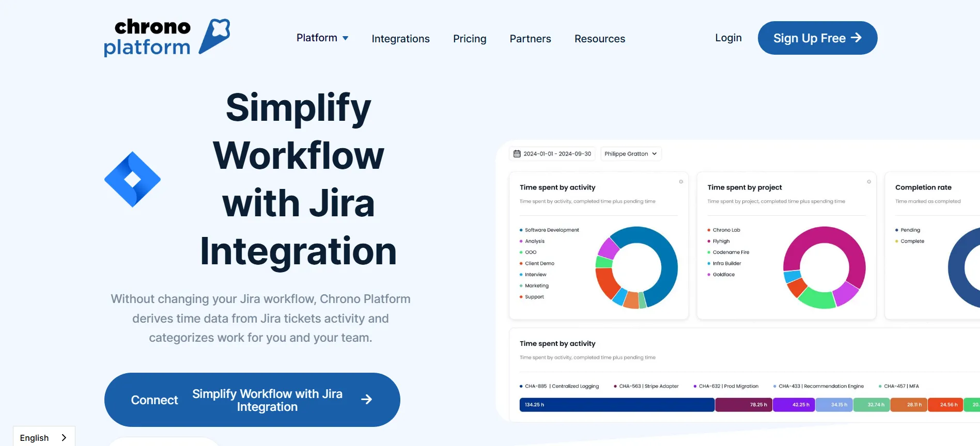980x446 pixels.
Task: Click the Infra Builder legend entry
Action: coord(724,263)
